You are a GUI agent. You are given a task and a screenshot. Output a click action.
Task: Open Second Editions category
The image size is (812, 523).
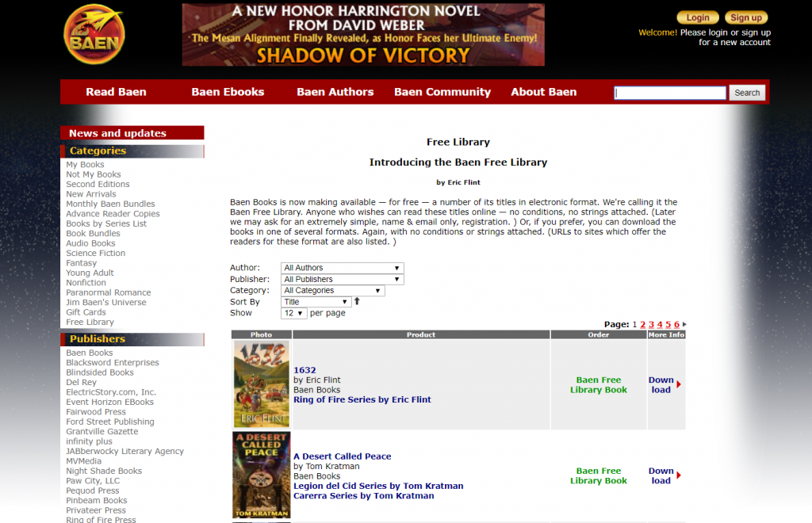pos(98,184)
